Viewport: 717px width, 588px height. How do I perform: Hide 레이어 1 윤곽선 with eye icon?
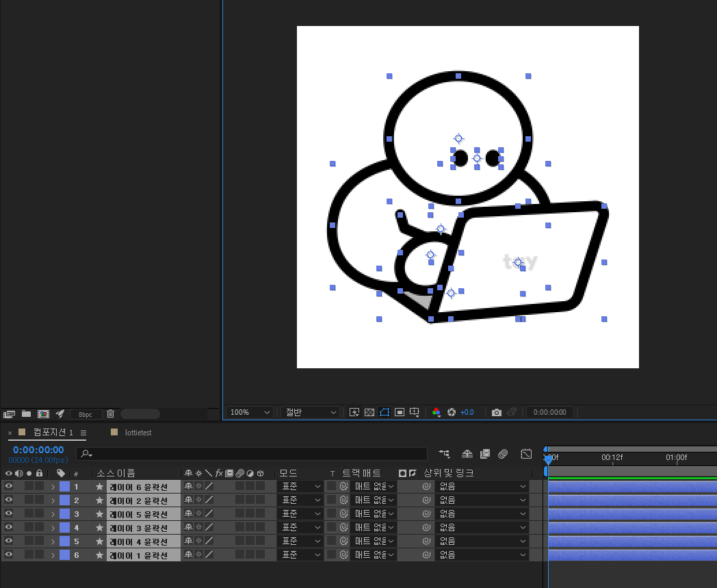coord(8,555)
